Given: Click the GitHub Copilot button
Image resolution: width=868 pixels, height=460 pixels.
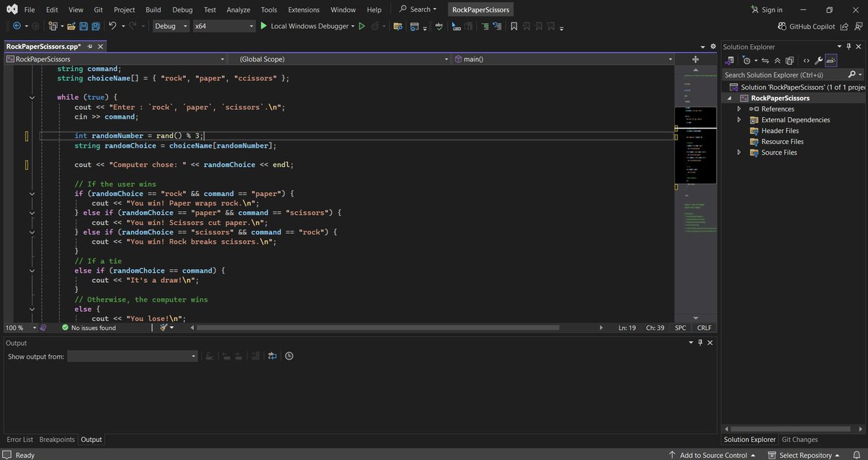Looking at the screenshot, I should click(x=806, y=26).
